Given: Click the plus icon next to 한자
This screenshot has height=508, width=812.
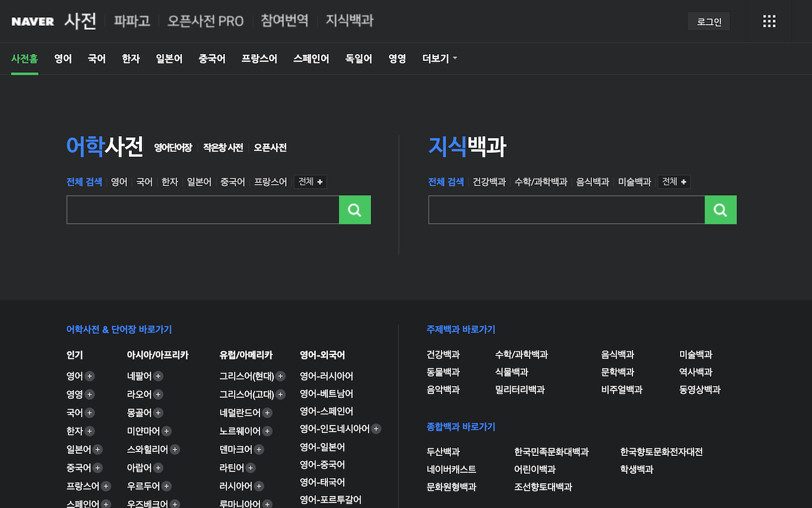Looking at the screenshot, I should pos(90,431).
